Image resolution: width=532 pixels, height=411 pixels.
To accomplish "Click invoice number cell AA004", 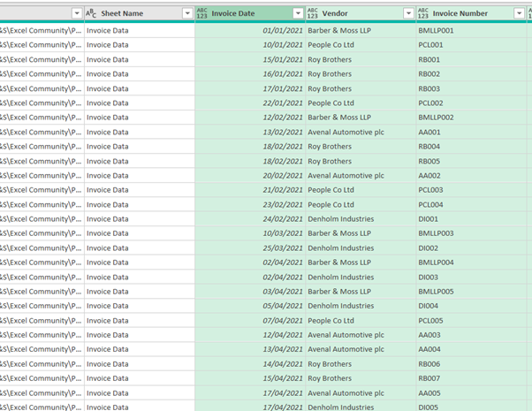I will point(471,349).
